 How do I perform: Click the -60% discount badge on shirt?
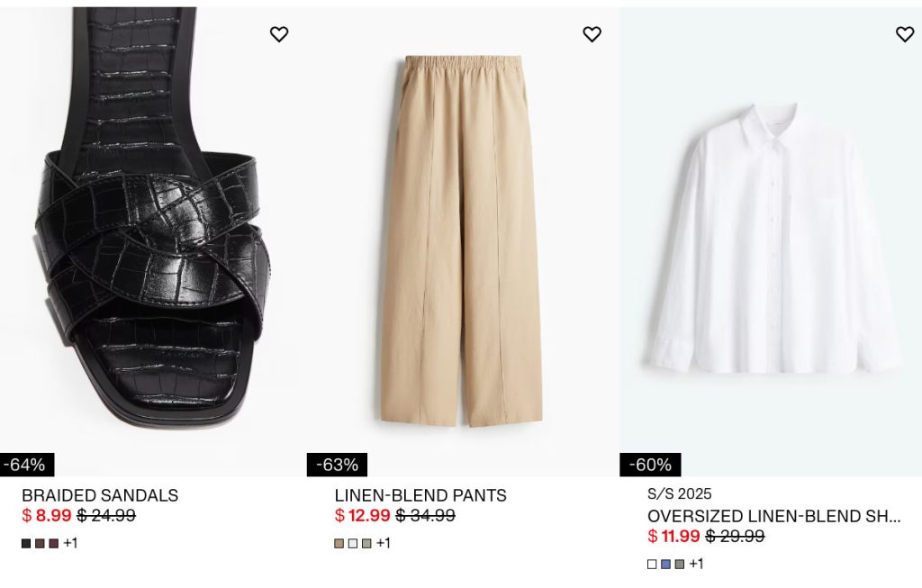pyautogui.click(x=650, y=465)
